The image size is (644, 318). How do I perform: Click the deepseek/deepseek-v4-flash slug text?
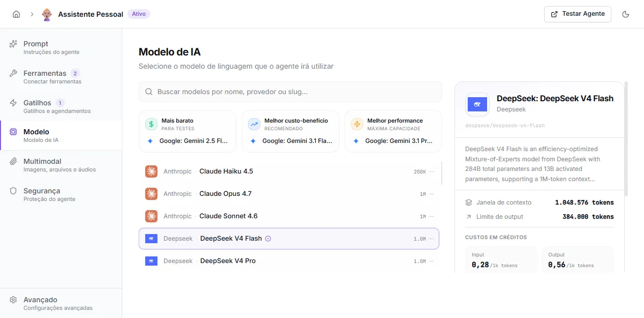pyautogui.click(x=505, y=126)
